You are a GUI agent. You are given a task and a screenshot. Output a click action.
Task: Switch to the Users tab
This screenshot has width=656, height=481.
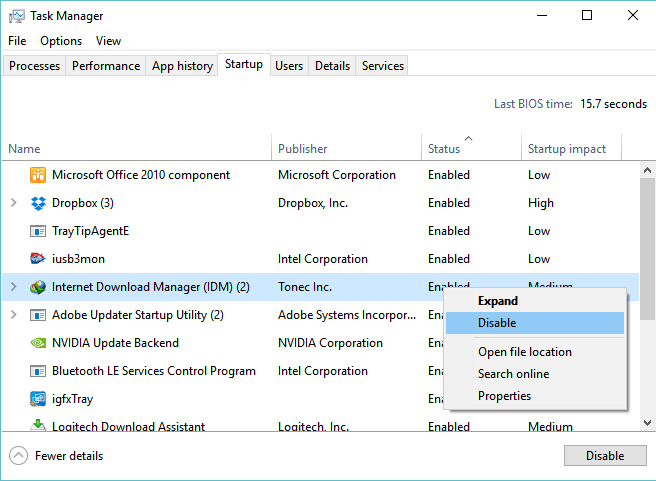tap(289, 66)
